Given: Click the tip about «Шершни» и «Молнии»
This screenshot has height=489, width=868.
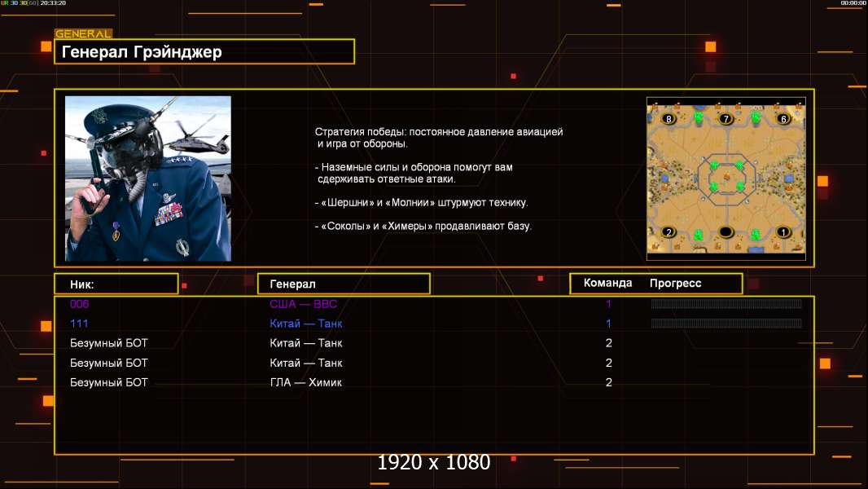Looking at the screenshot, I should [x=421, y=203].
